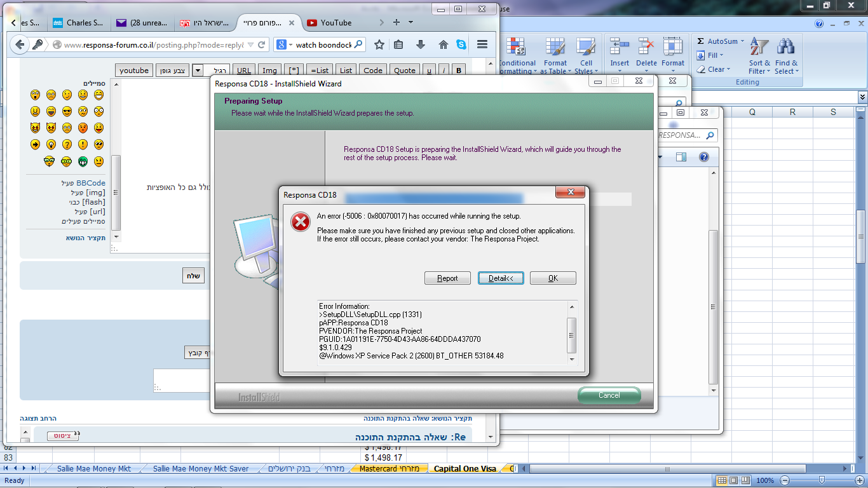The image size is (868, 488).
Task: Select the Mastercard מזרחי sheet tab
Action: (388, 469)
